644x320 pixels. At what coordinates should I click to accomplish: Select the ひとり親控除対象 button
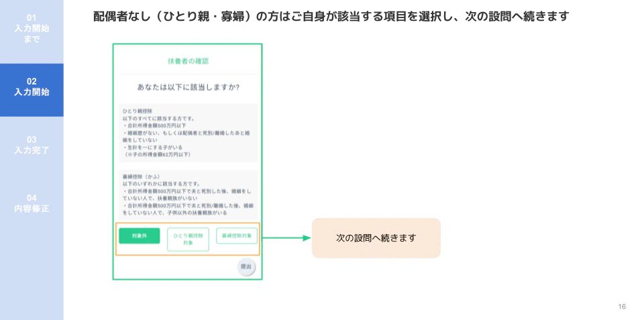click(x=188, y=239)
